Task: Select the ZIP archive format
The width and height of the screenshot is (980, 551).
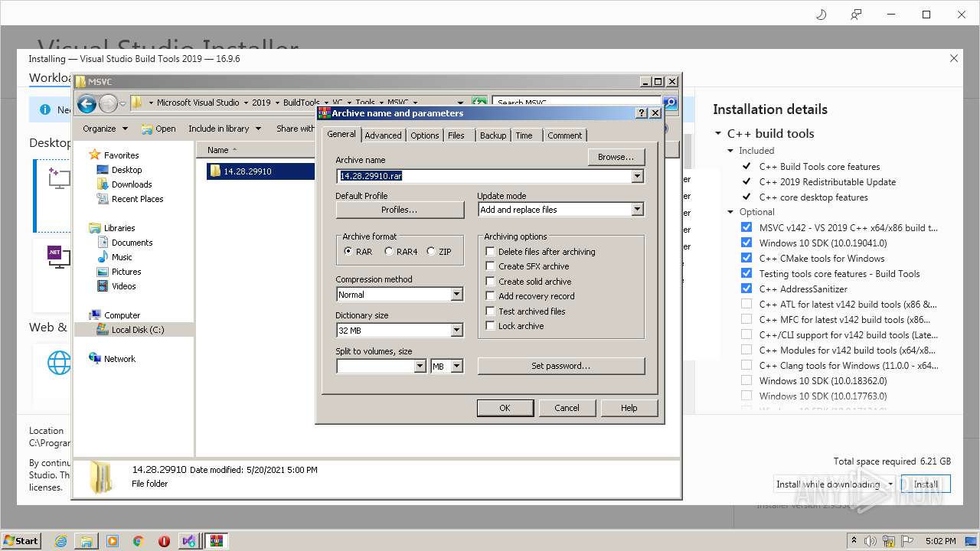Action: click(431, 251)
